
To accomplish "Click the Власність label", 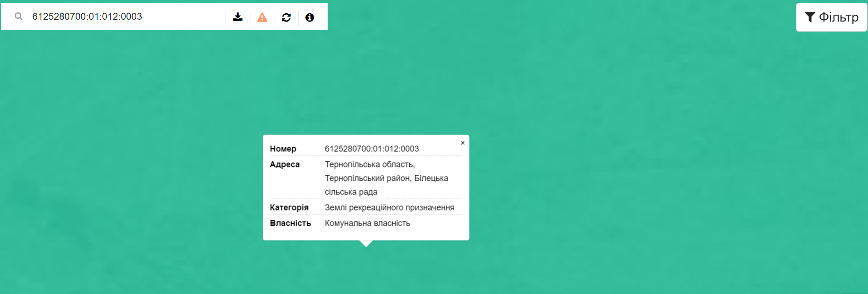I will click(x=290, y=223).
